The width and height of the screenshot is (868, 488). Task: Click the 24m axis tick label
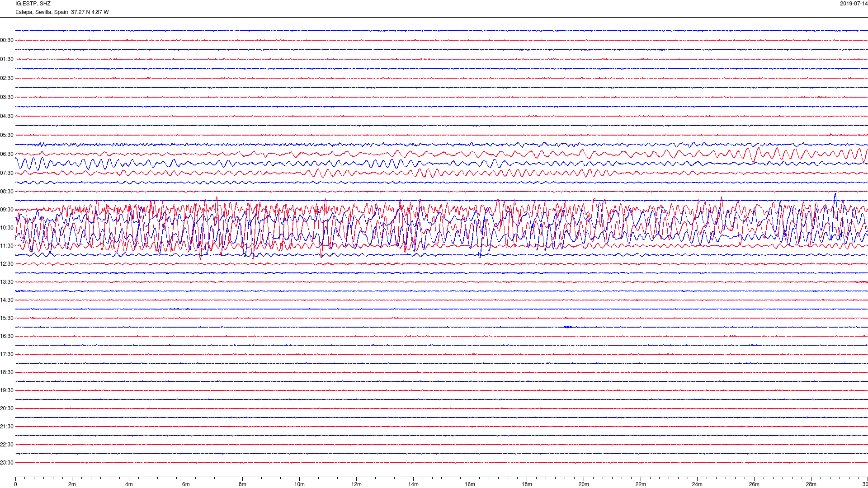click(x=697, y=484)
